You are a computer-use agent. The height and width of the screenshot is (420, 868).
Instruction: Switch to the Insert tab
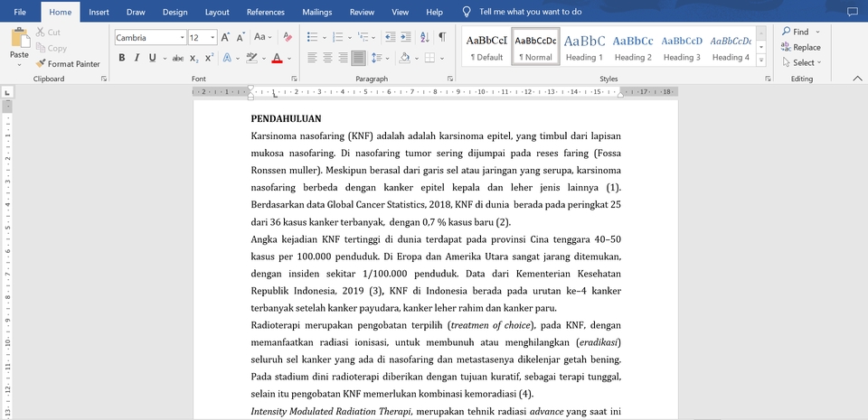[x=99, y=12]
